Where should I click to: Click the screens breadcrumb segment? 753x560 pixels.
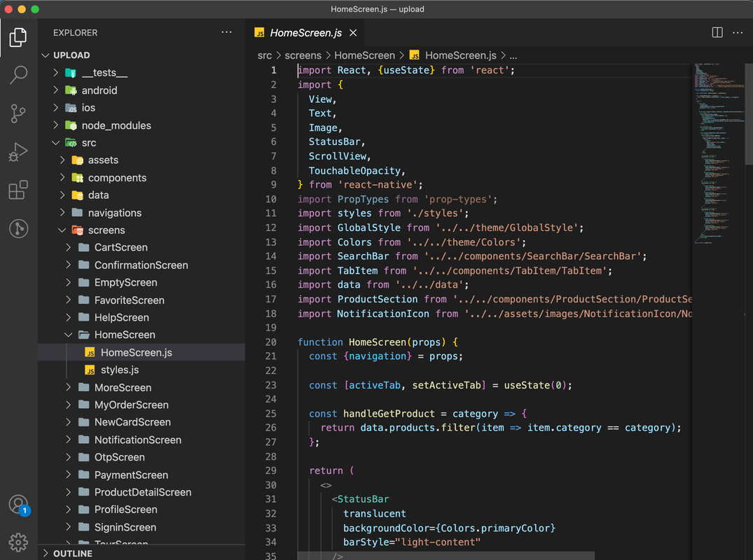tap(303, 55)
